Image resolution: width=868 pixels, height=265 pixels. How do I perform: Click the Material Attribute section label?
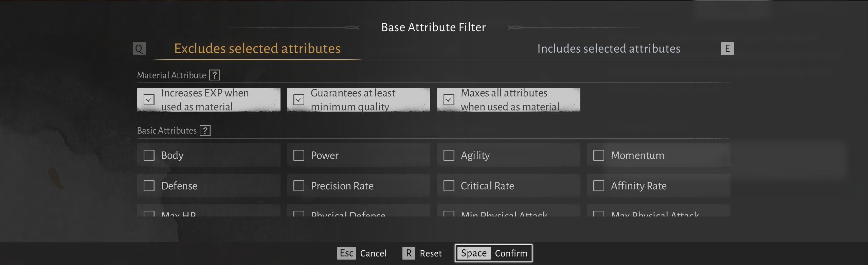pyautogui.click(x=171, y=75)
